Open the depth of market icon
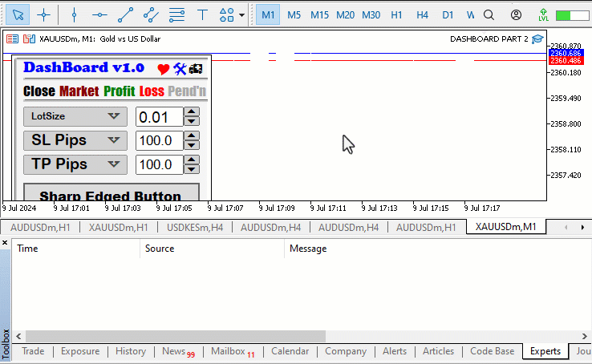 point(29,38)
